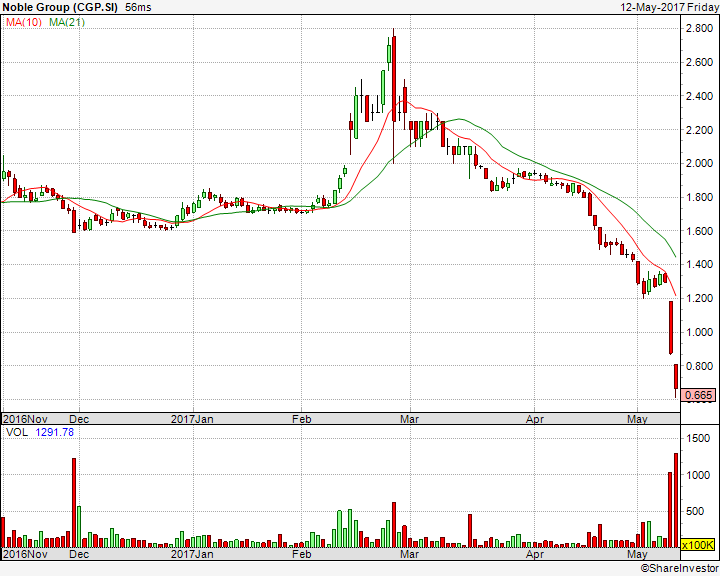
Task: Click the tallest red volume bar in May
Action: pos(676,500)
